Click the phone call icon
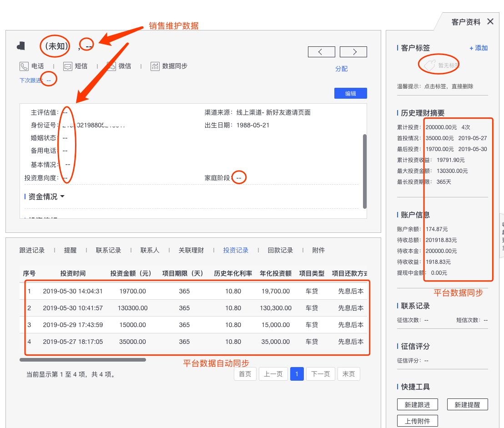Image resolution: width=504 pixels, height=428 pixels. 24,66
